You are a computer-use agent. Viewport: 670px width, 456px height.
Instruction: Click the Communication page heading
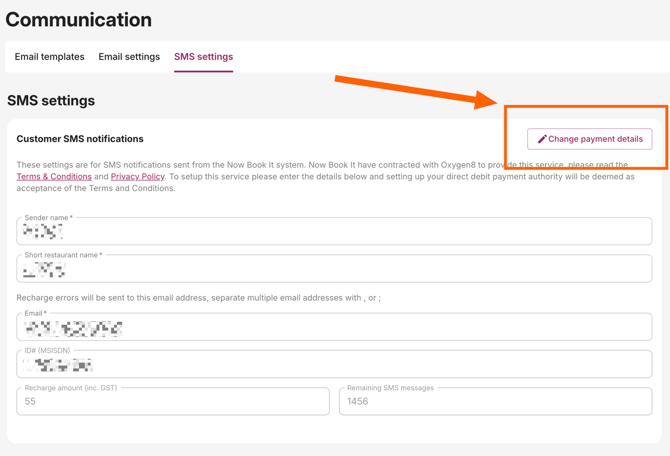coord(79,20)
